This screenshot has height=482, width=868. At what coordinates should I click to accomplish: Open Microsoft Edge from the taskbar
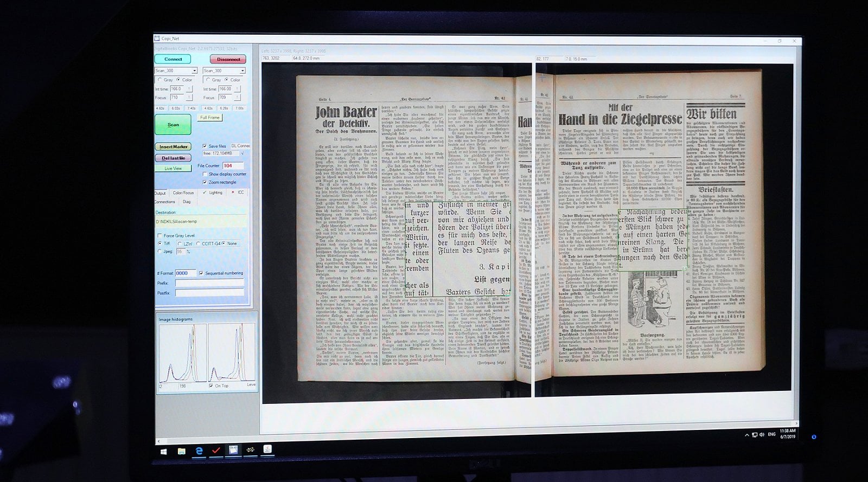pos(199,451)
